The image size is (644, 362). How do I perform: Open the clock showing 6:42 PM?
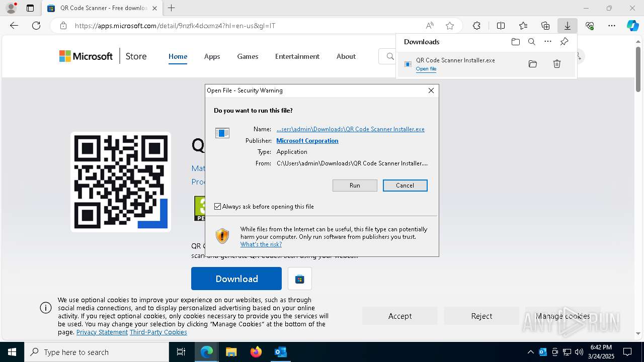(x=601, y=352)
